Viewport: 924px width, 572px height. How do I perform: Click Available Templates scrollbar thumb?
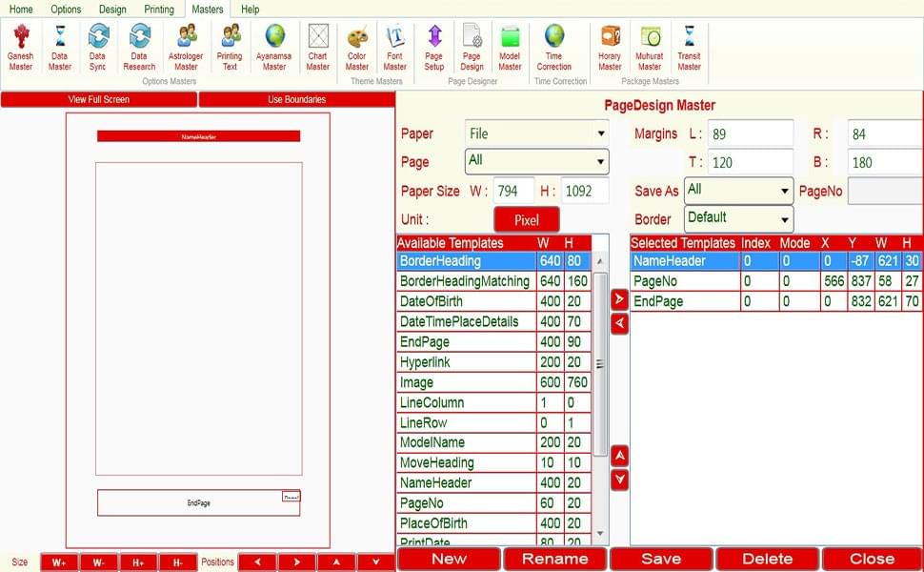point(600,364)
